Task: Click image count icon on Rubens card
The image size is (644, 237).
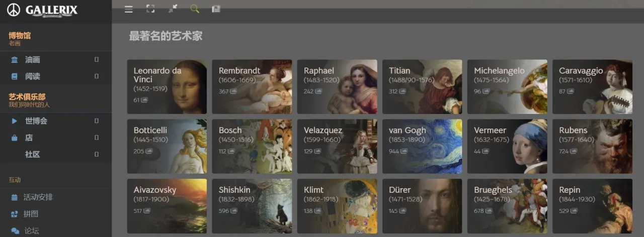Action: [575, 151]
